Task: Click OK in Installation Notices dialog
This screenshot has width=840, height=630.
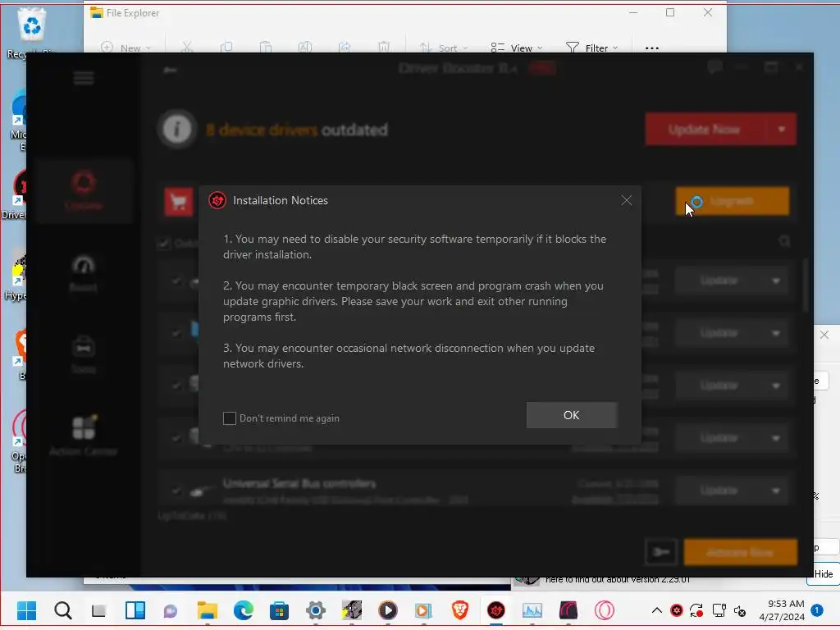Action: 572,415
